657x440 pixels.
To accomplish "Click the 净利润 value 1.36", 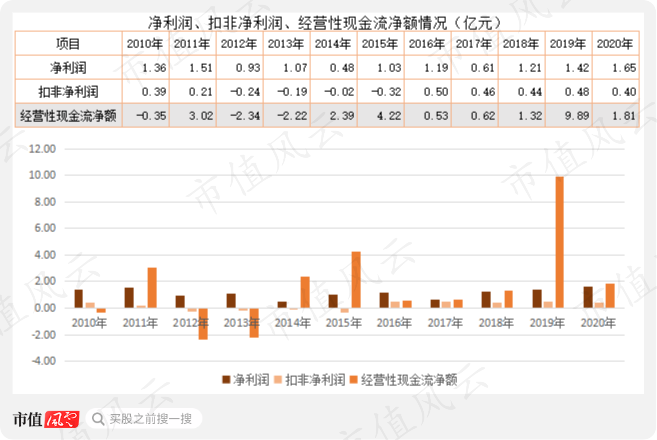I will (x=154, y=67).
